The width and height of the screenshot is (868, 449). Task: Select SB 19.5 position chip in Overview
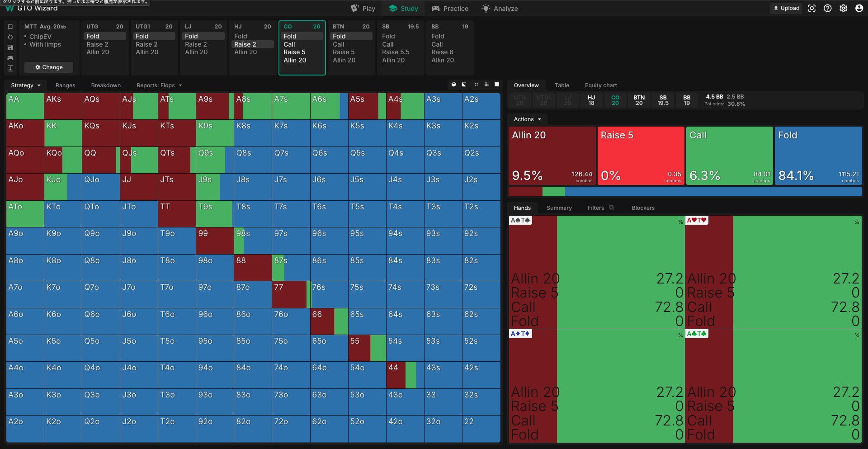point(663,100)
